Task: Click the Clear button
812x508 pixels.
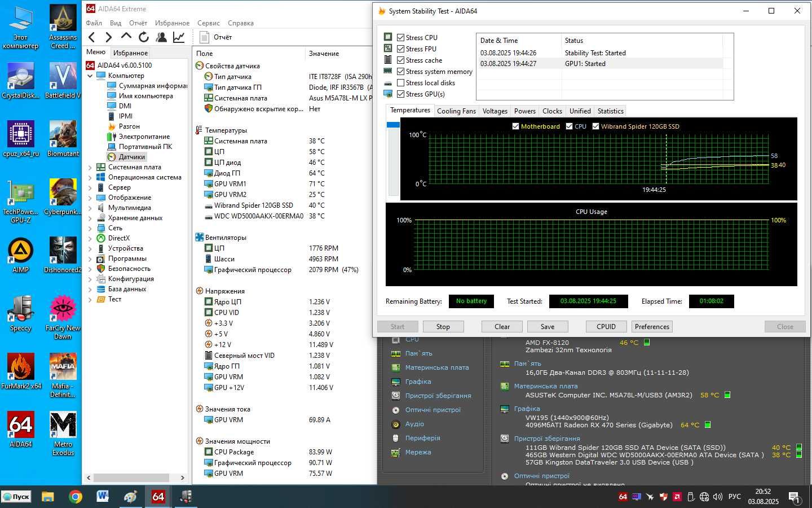Action: 502,327
